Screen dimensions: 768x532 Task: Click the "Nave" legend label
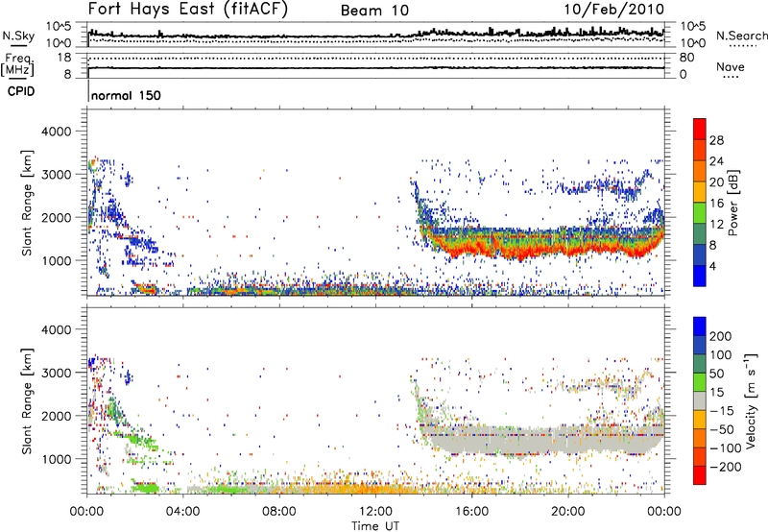pyautogui.click(x=731, y=66)
